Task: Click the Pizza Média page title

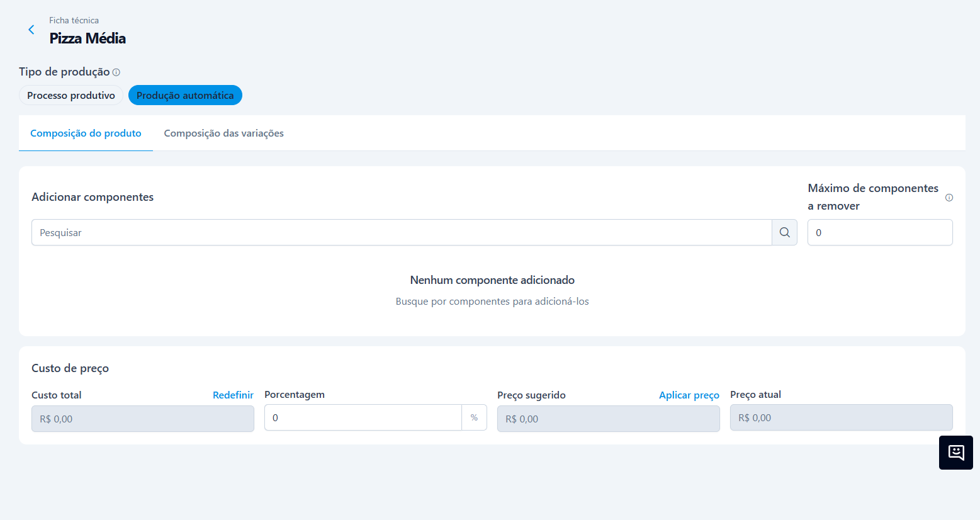Action: coord(87,38)
